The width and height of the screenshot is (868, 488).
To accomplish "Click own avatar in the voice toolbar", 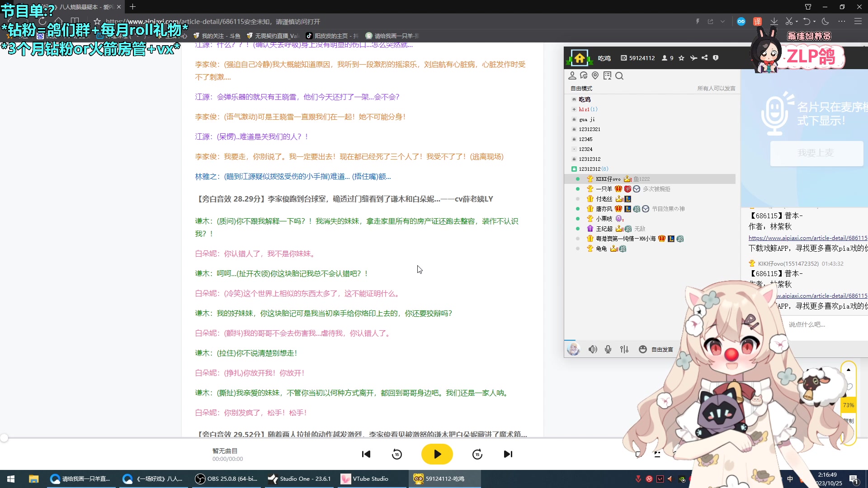I will click(x=574, y=349).
